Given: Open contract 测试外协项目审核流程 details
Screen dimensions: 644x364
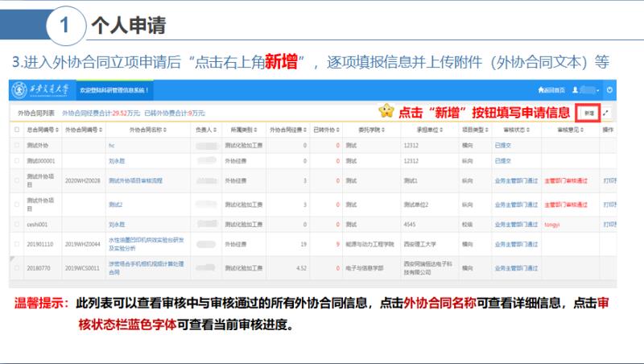Looking at the screenshot, I should 134,181.
